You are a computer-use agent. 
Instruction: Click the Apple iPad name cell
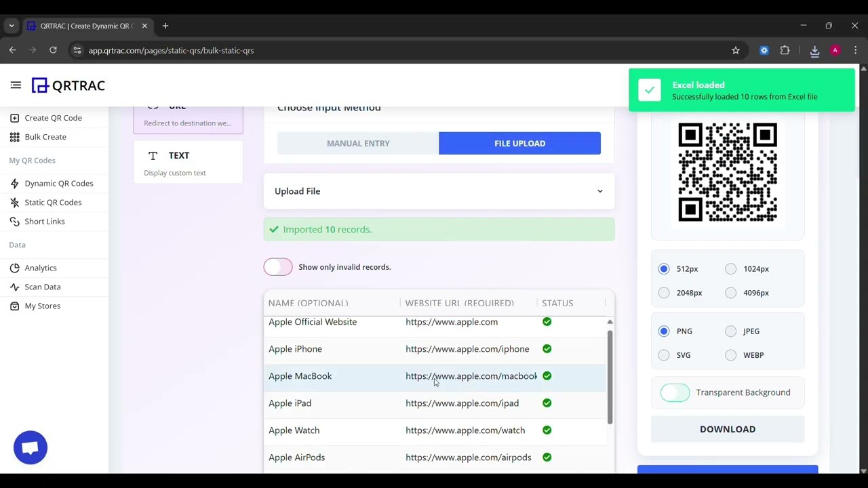[290, 403]
